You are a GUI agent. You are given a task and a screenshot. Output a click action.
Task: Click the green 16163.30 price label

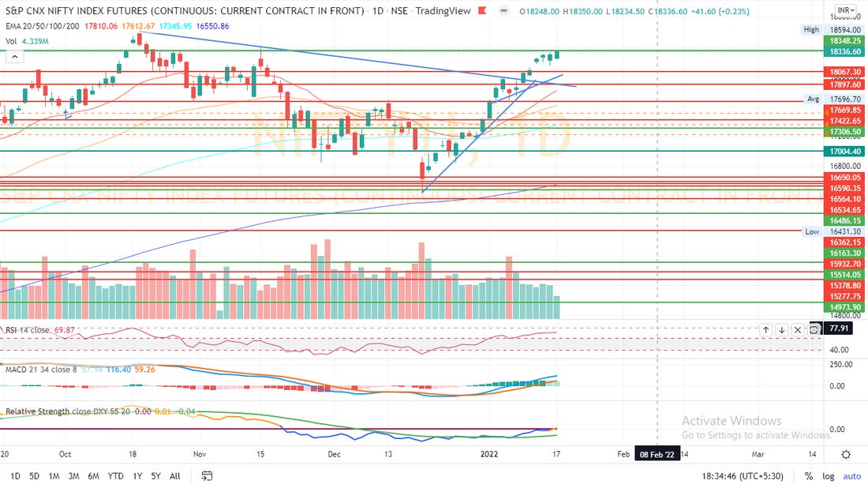pos(845,253)
